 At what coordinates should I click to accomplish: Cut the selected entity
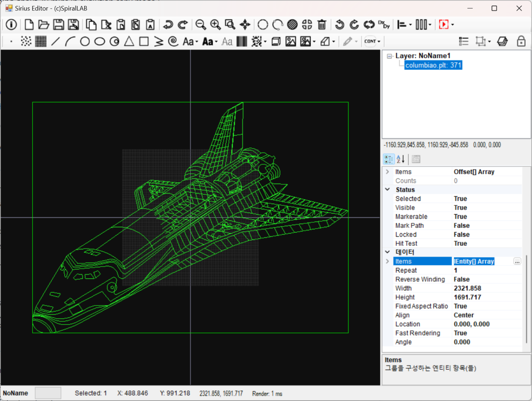tap(106, 25)
